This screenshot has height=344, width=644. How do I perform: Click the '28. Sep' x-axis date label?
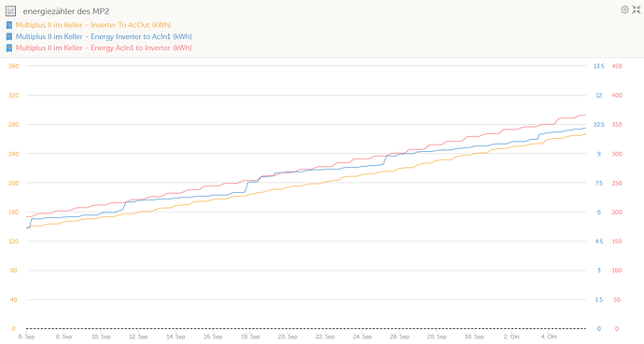click(x=437, y=337)
